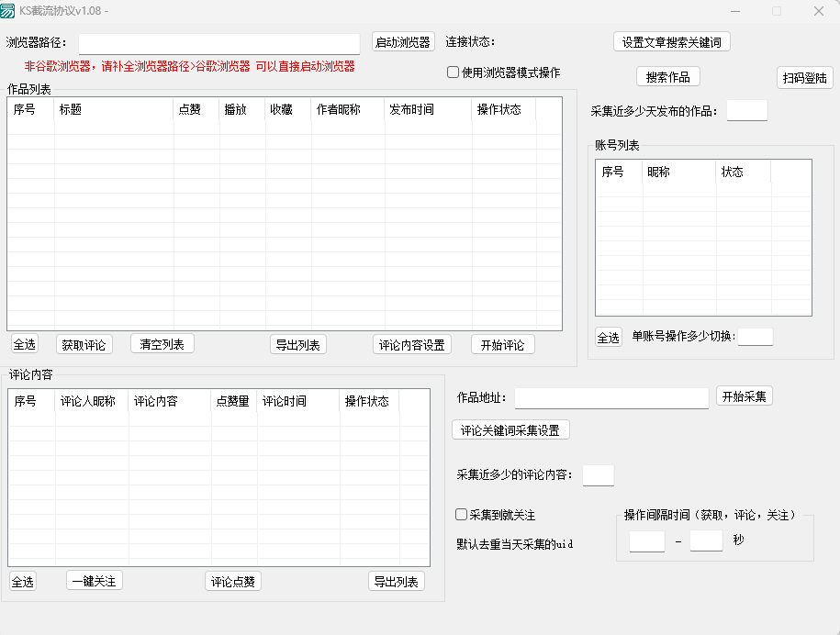
Task: Click 评论内容设置 button
Action: pyautogui.click(x=412, y=345)
